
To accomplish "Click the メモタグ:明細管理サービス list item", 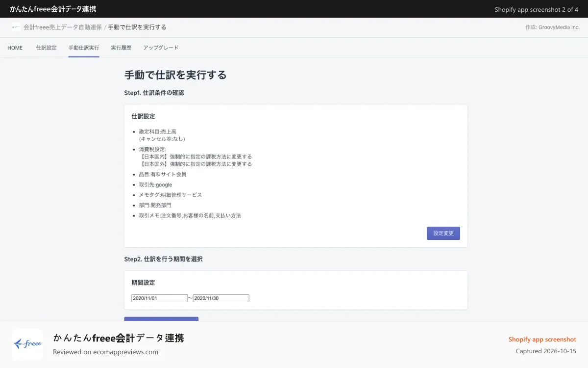I will 171,195.
